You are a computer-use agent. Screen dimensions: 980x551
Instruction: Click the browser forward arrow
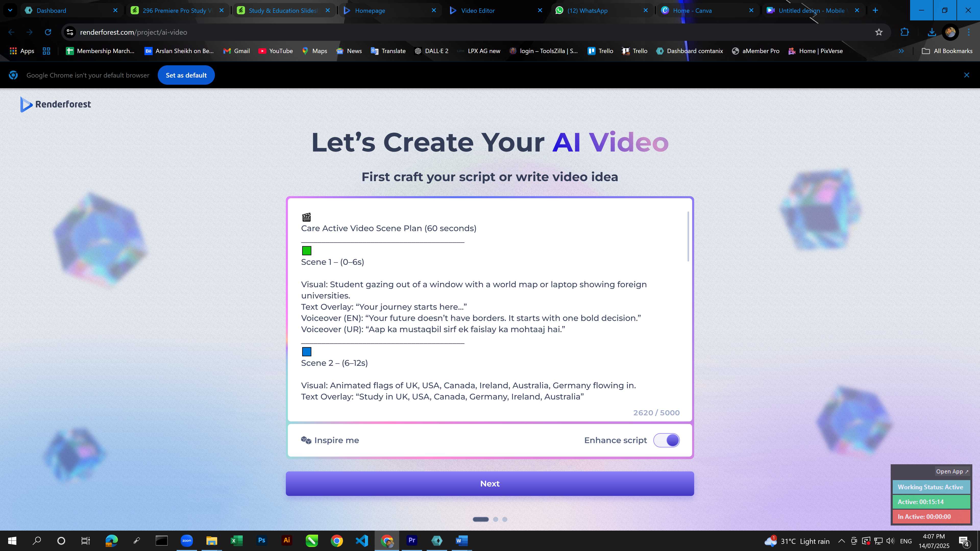coord(29,32)
